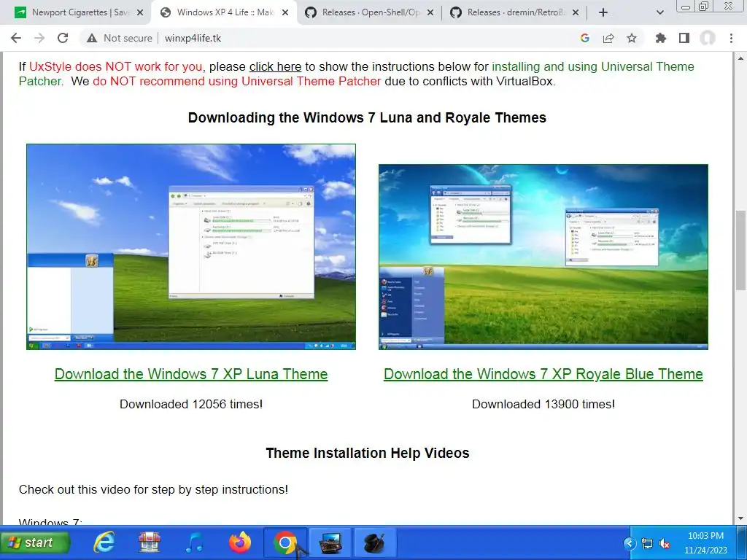Open the laptop icon taskbar app
747x560 pixels.
(330, 542)
